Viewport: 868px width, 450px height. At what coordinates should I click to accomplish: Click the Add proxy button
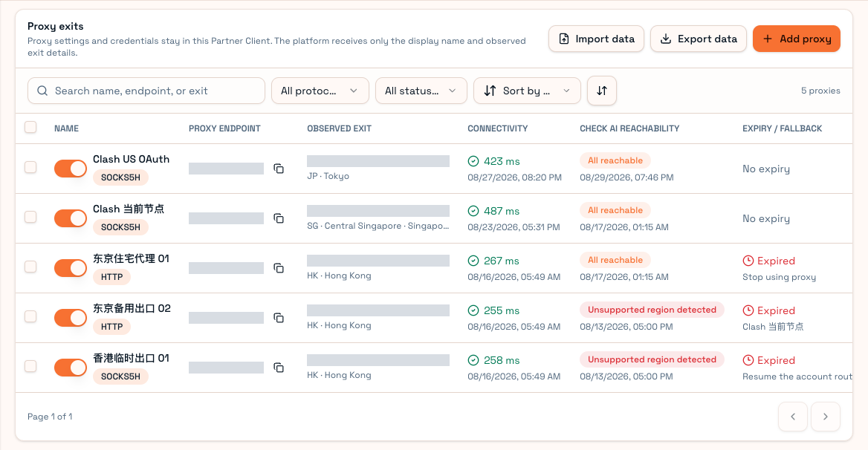(797, 39)
